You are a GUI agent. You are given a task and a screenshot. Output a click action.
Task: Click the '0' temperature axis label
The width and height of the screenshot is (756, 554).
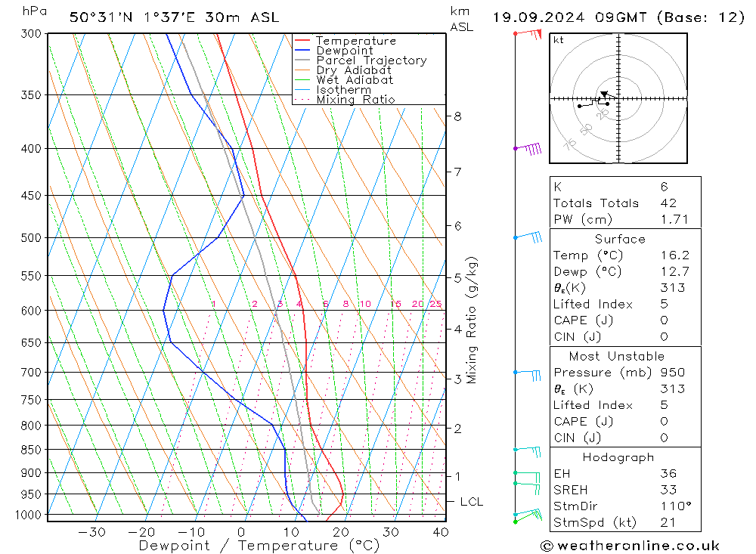[x=241, y=532]
